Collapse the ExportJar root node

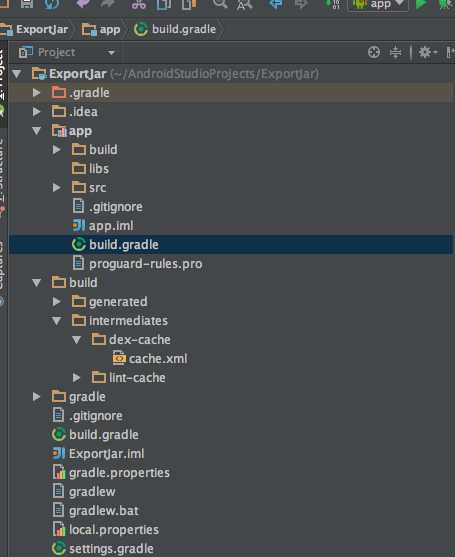(17, 74)
